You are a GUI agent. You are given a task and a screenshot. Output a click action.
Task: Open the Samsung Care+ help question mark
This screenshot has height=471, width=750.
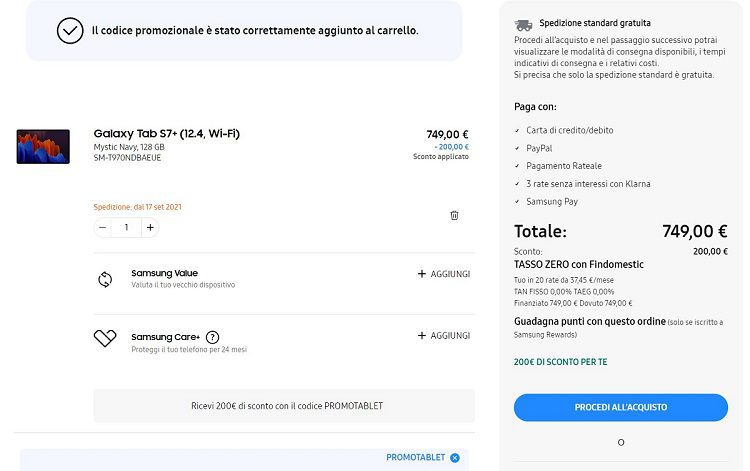pyautogui.click(x=212, y=337)
